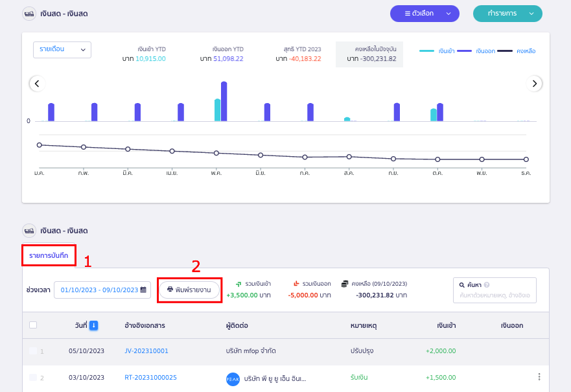Toggle คงเหลือ legend series
Screen dimensions: 571x392
[x=517, y=51]
